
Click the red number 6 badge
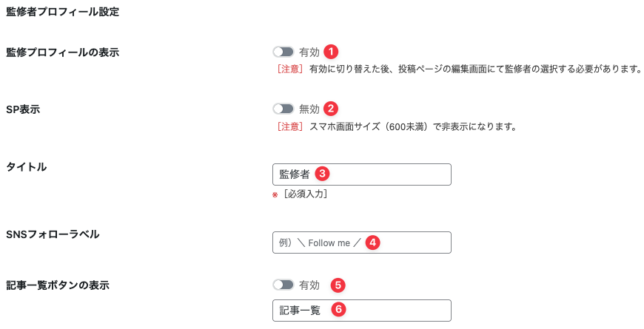(338, 310)
